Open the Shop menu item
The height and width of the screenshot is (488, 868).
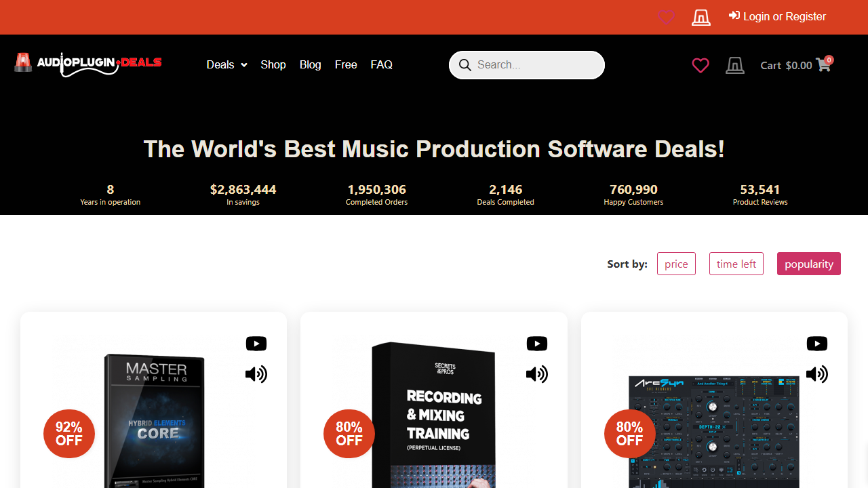[273, 64]
